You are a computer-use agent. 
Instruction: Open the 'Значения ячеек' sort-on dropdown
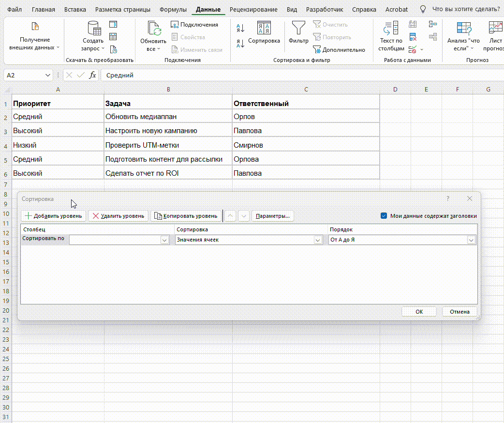318,240
